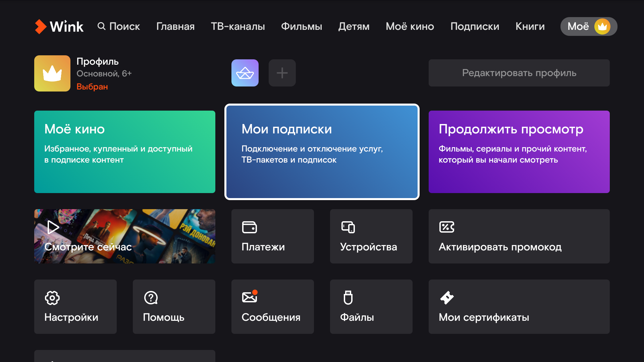This screenshot has height=362, width=644.
Task: Switch to the paper boat profile
Action: point(245,73)
